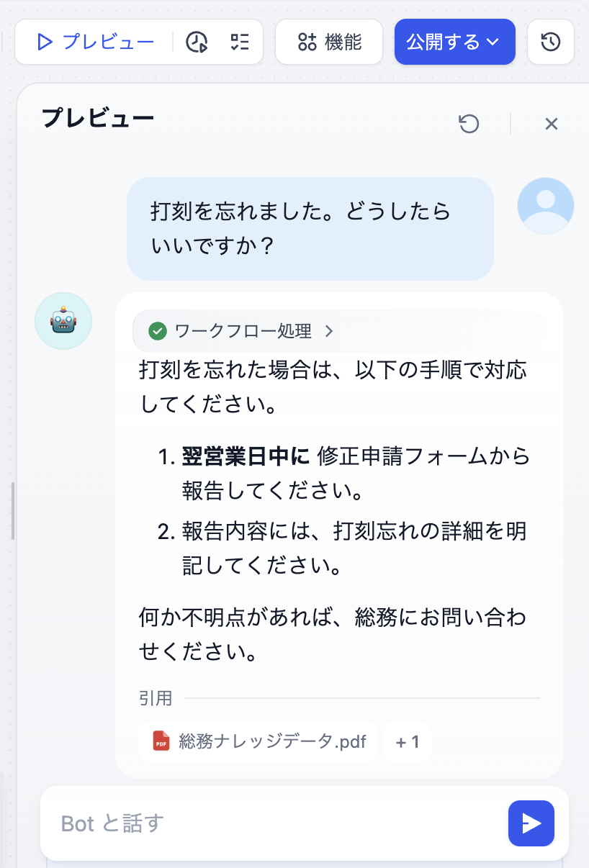Open the checklist icon in toolbar
The height and width of the screenshot is (868, 589).
(238, 42)
